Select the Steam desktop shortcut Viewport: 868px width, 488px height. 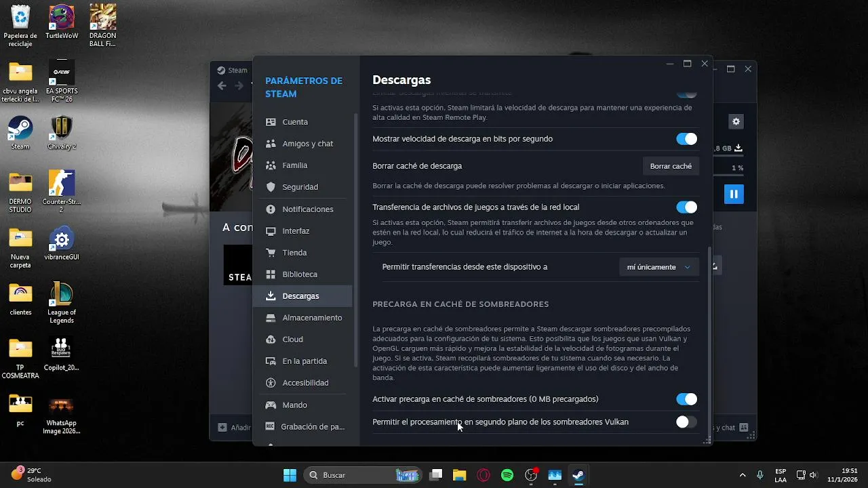pos(20,132)
